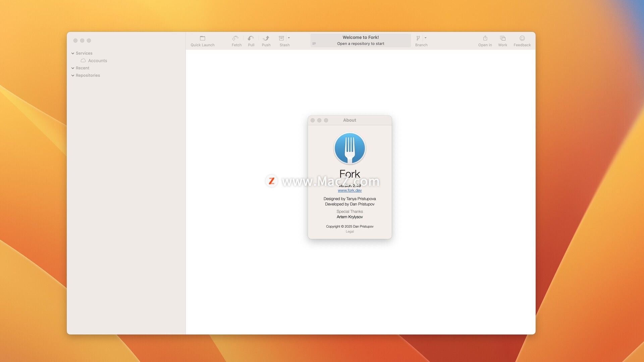Minimize the About window
Image resolution: width=644 pixels, height=362 pixels.
pos(319,120)
